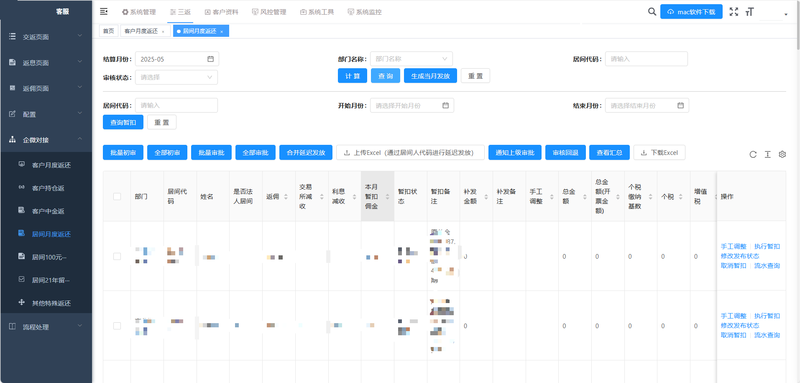800x383 pixels.
Task: Open the table density icon
Action: (767, 155)
